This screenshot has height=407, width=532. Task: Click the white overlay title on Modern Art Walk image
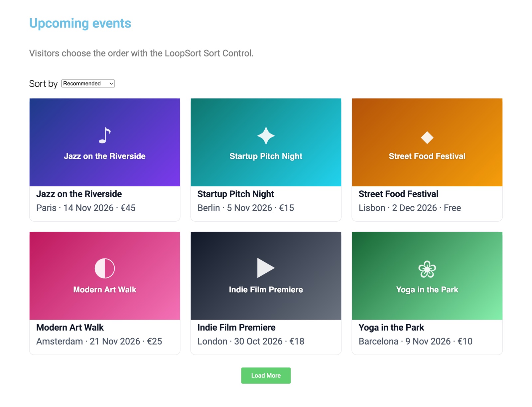click(105, 290)
